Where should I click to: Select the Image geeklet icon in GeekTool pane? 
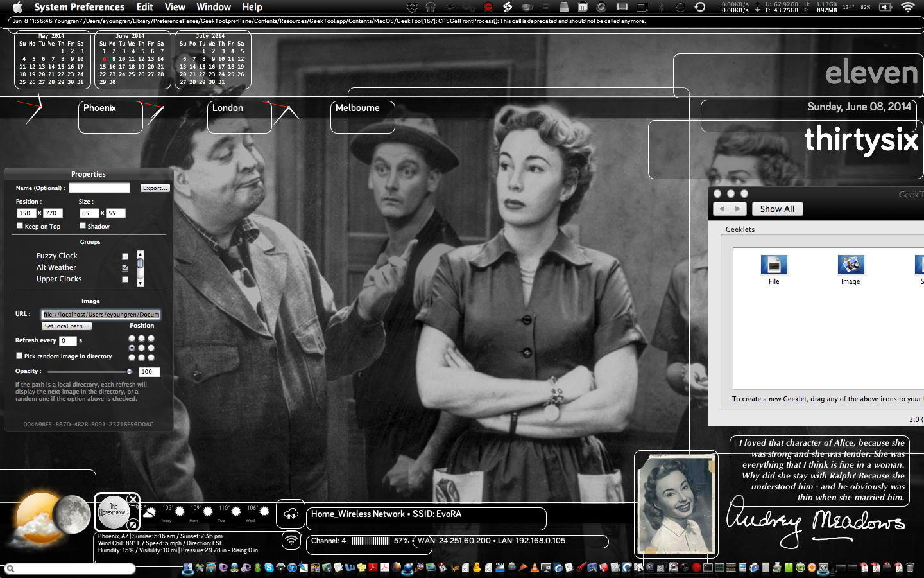851,265
